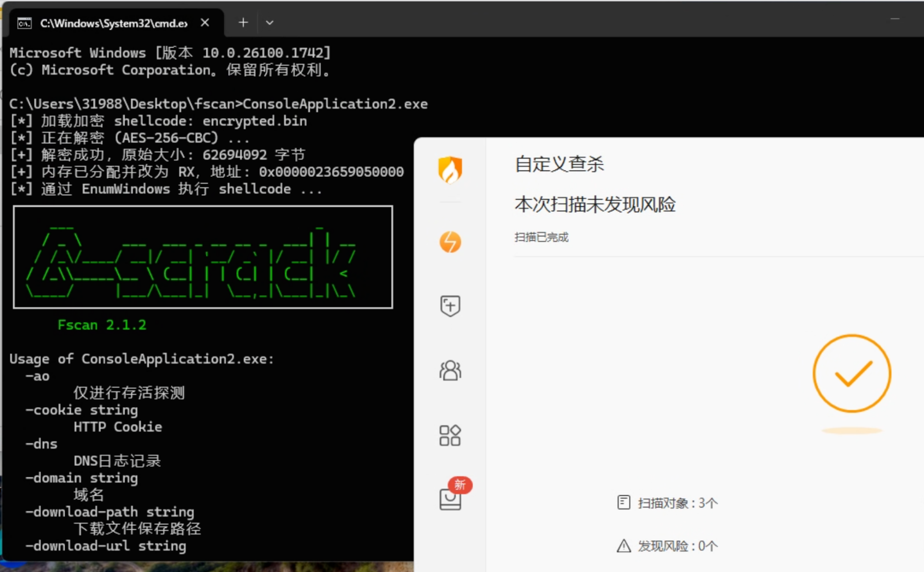The image size is (924, 572).
Task: Click the -dns option line
Action: (x=41, y=444)
